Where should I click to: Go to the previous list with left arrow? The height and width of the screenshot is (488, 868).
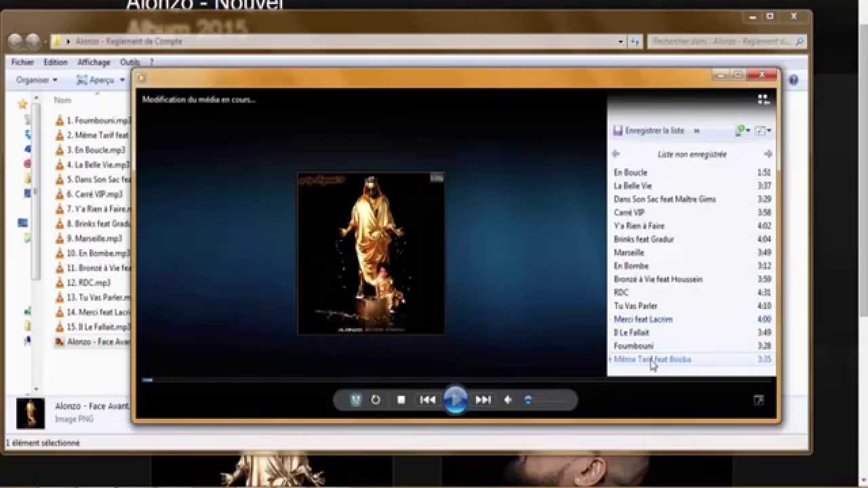coord(616,154)
